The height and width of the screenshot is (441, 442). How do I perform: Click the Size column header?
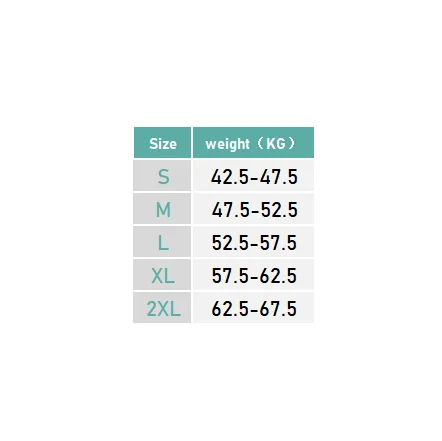pyautogui.click(x=162, y=143)
